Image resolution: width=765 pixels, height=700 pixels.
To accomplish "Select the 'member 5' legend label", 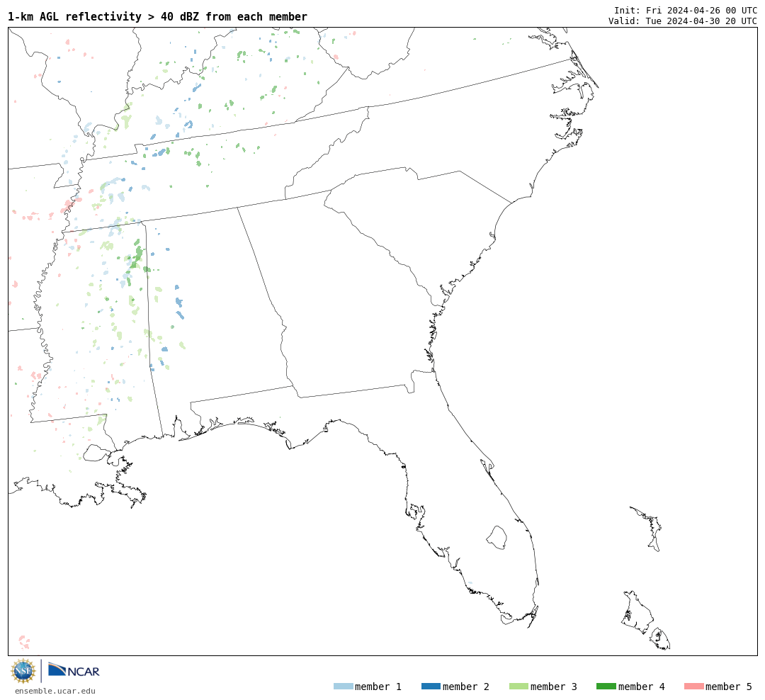I will tap(729, 687).
